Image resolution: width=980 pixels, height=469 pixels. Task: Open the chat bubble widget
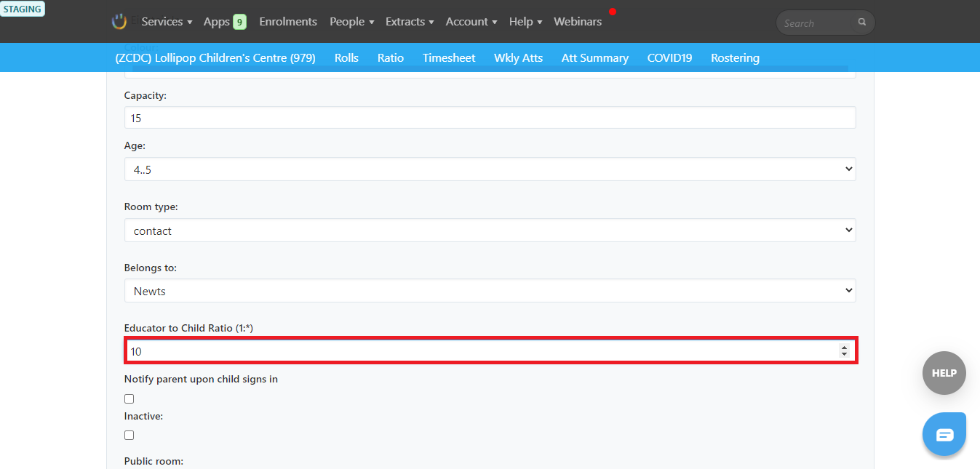(944, 434)
